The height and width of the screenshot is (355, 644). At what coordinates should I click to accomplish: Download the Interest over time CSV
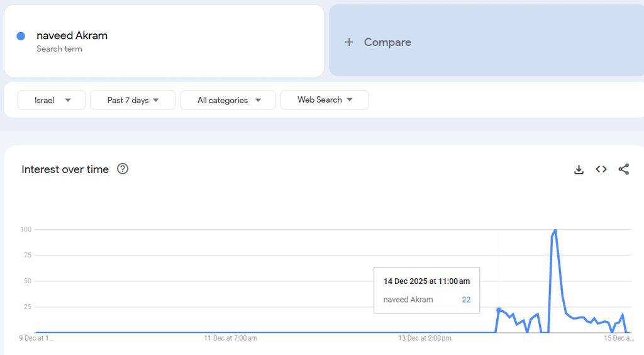point(579,169)
